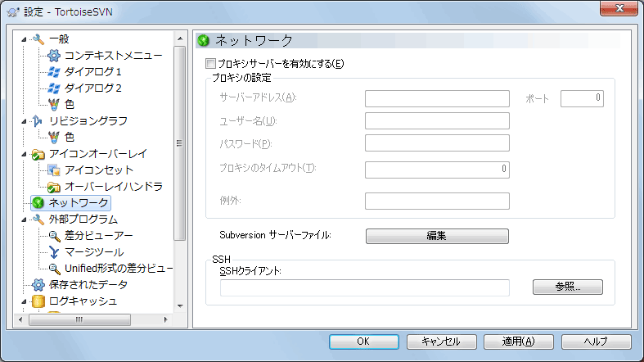Image resolution: width=644 pixels, height=362 pixels.
Task: Click the 例外 exceptions field
Action: [x=437, y=201]
